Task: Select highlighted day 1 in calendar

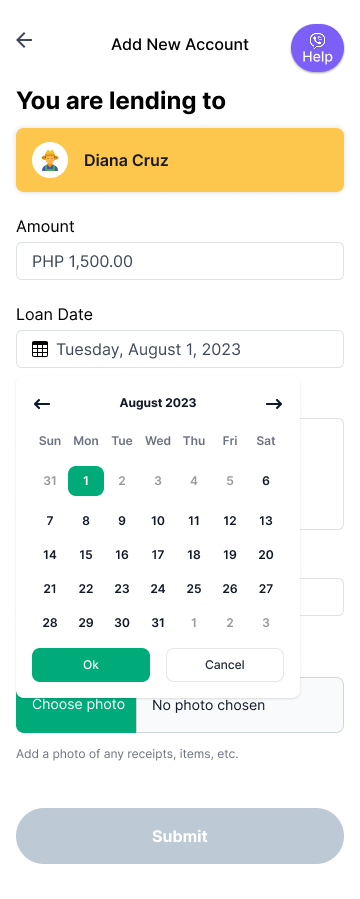Action: pyautogui.click(x=86, y=481)
